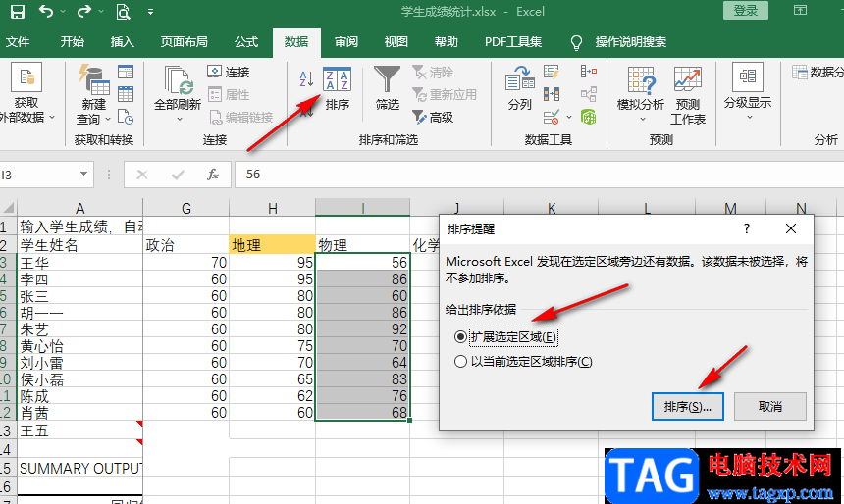Switch to the View (视图) tab
The height and width of the screenshot is (504, 844).
(x=396, y=42)
